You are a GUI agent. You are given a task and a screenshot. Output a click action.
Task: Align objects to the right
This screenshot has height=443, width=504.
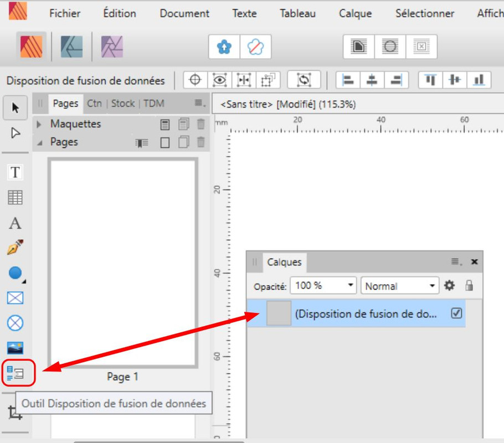click(396, 80)
